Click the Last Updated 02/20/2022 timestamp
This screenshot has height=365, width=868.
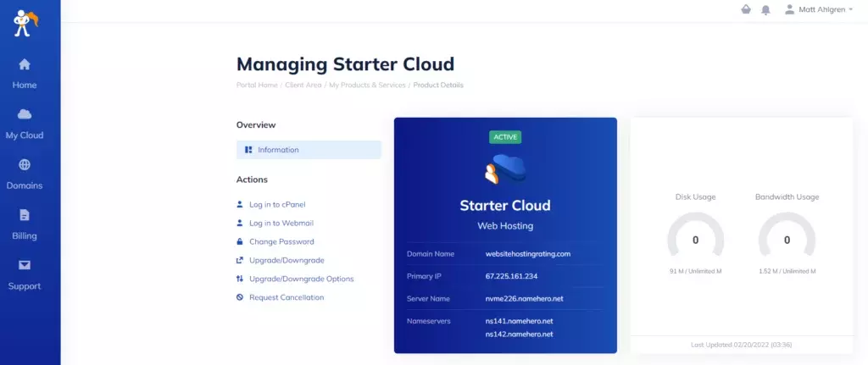741,345
